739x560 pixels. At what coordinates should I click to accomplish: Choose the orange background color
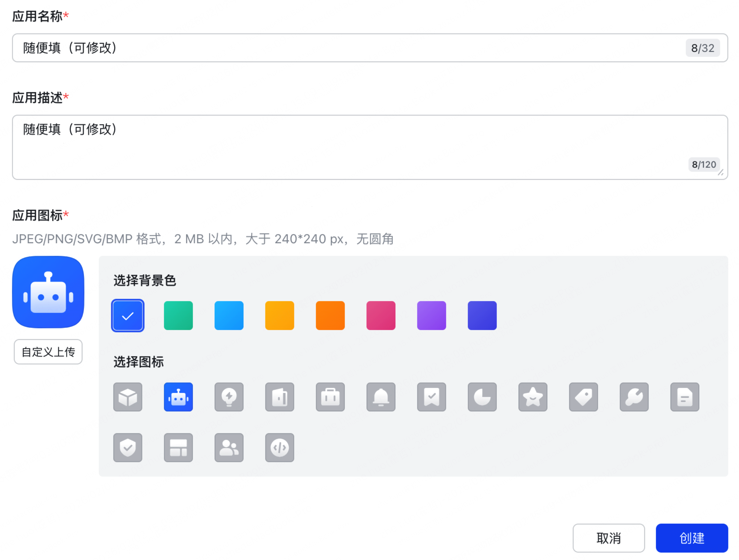330,315
